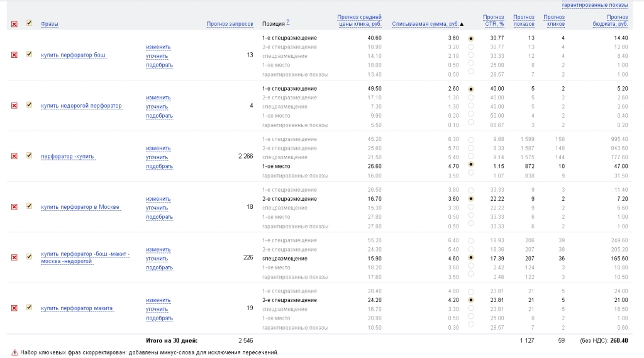
Task: Open phrase link 'купить перфоратор -бош -макит'
Action: pyautogui.click(x=85, y=254)
